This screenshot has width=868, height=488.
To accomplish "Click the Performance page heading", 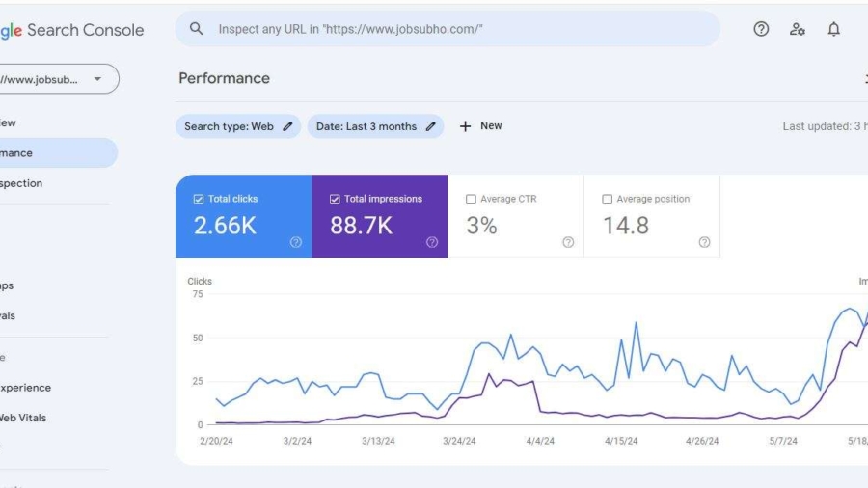I will point(224,78).
